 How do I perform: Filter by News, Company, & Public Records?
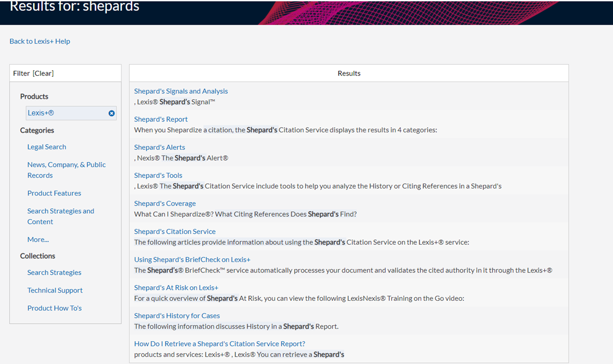tap(66, 169)
